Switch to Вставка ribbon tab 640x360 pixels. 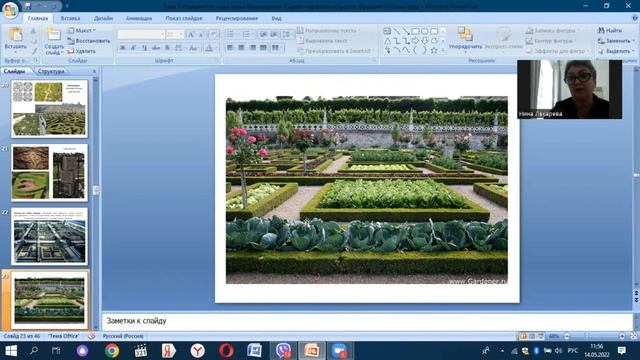point(70,18)
